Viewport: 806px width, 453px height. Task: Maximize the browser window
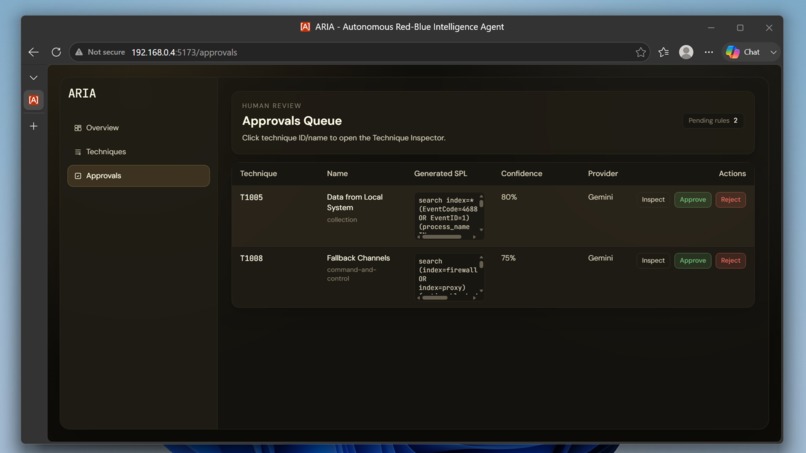tap(740, 28)
